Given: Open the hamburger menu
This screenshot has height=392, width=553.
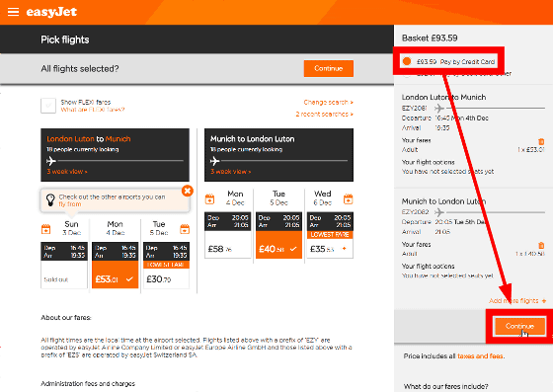Looking at the screenshot, I should coord(13,12).
